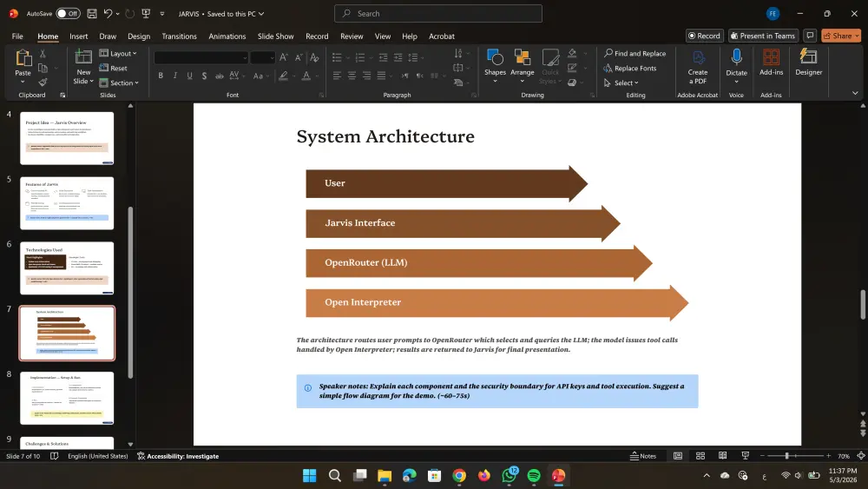The height and width of the screenshot is (489, 868).
Task: Increase font size
Action: click(284, 57)
